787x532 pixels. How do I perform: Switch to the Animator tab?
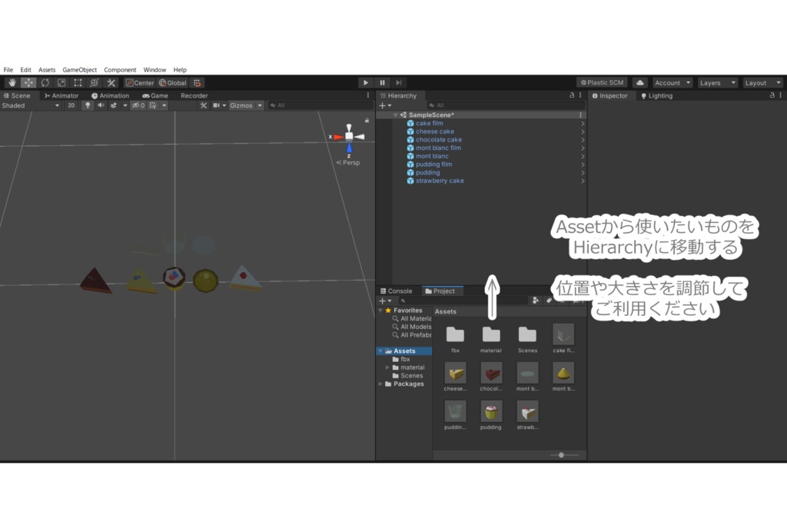point(61,96)
